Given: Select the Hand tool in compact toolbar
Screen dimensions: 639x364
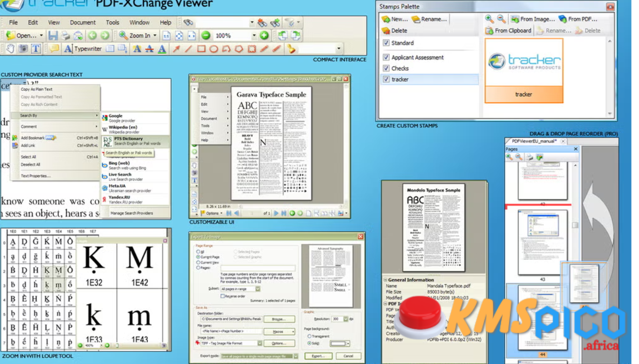Looking at the screenshot, I should click(x=11, y=49).
